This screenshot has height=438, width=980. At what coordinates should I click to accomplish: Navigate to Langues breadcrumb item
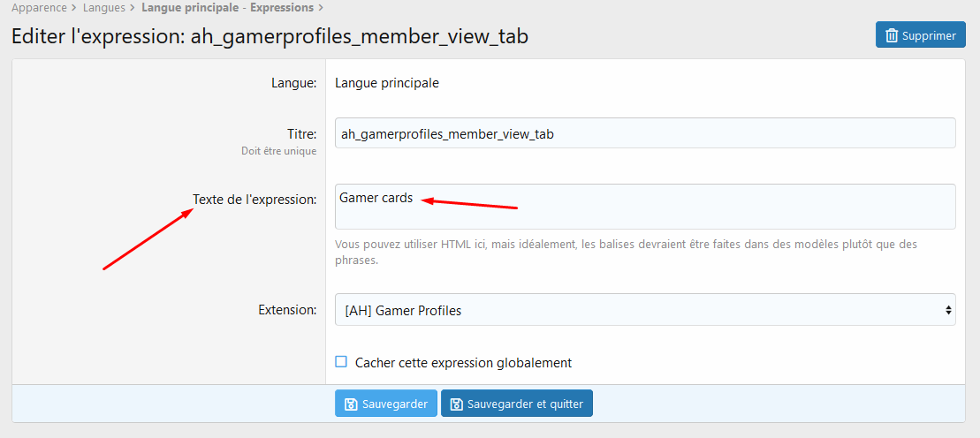coord(103,8)
